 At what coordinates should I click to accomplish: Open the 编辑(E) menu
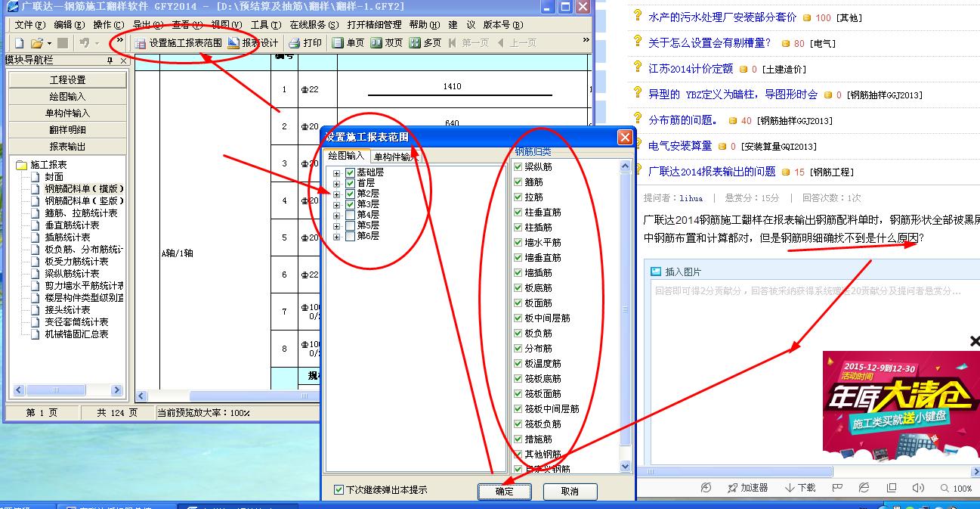click(x=69, y=25)
